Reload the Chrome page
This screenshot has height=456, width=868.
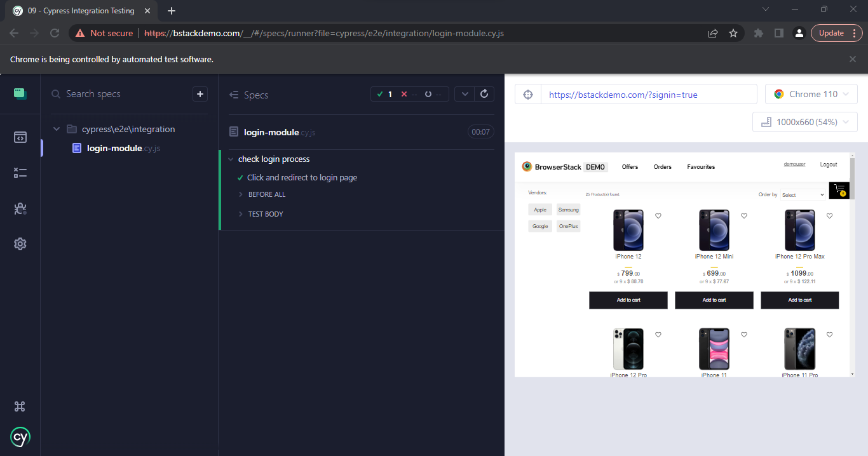point(55,33)
